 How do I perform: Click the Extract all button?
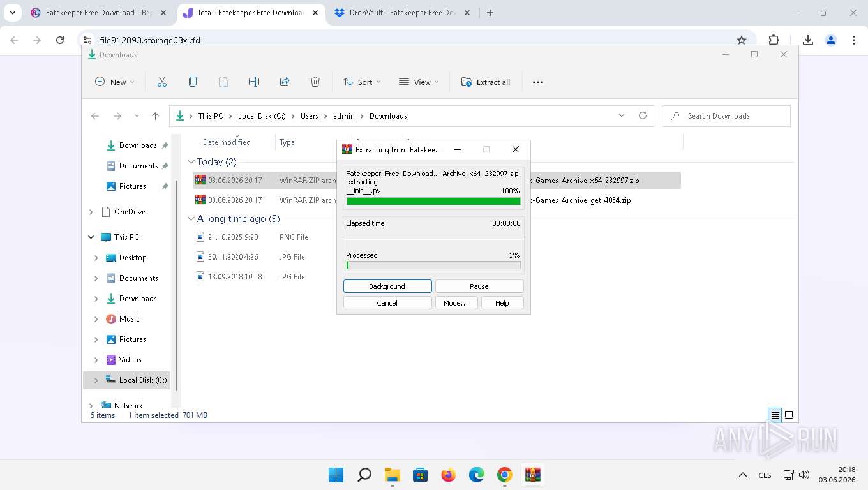tap(486, 82)
